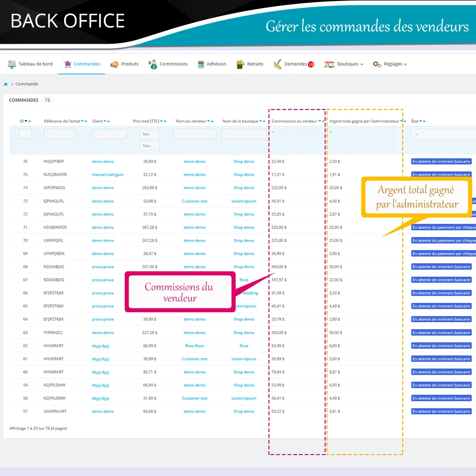The image size is (476, 476).
Task: Click Nom du vendeur filter field
Action: pos(195,134)
